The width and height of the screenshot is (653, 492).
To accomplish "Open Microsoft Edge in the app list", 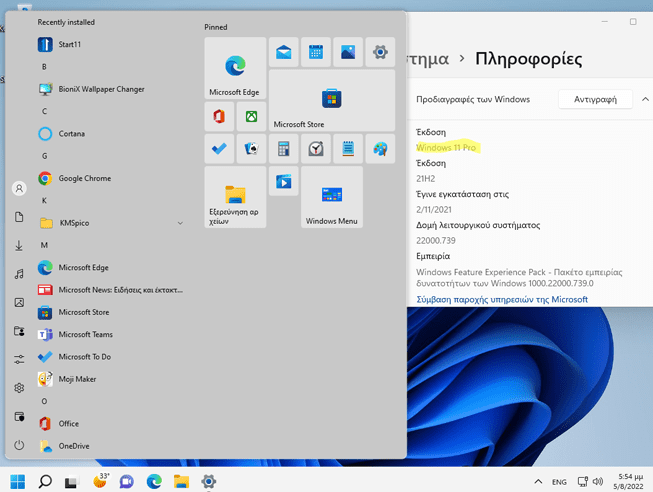I will pyautogui.click(x=110, y=267).
